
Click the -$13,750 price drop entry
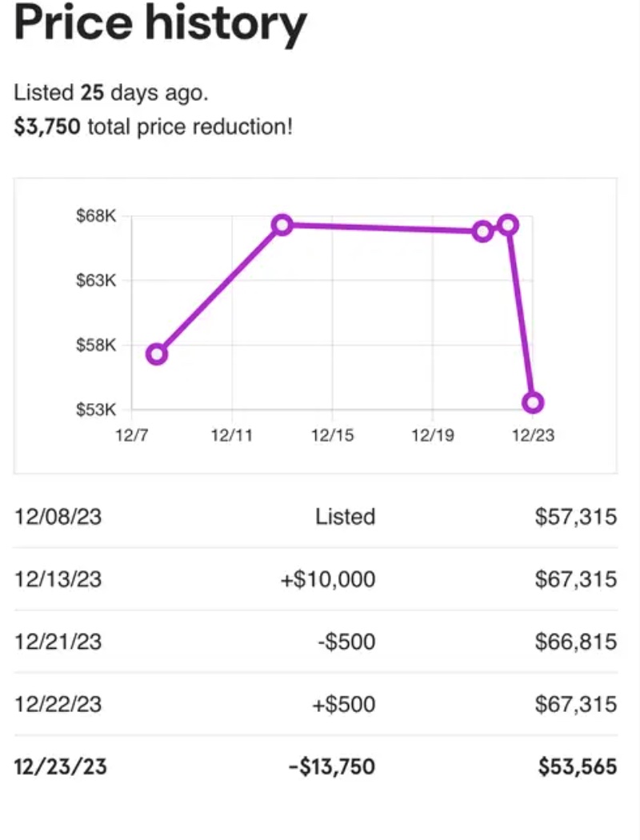point(331,766)
